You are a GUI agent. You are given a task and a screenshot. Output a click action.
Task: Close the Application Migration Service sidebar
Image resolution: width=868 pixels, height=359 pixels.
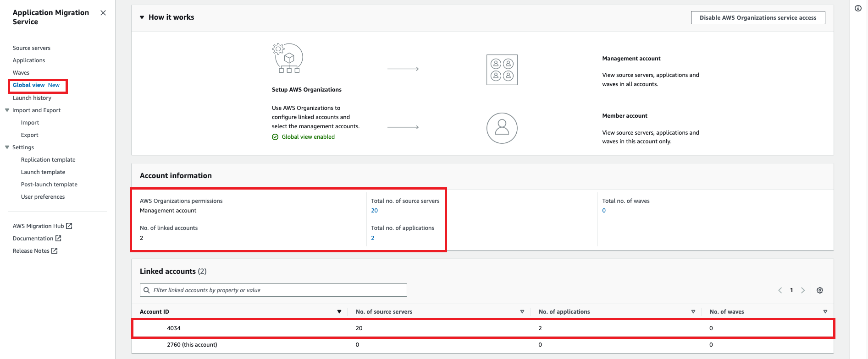(x=103, y=13)
